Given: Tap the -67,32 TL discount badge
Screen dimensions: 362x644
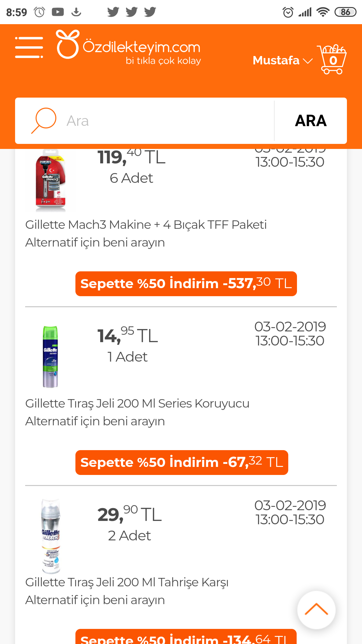Looking at the screenshot, I should pos(182,463).
